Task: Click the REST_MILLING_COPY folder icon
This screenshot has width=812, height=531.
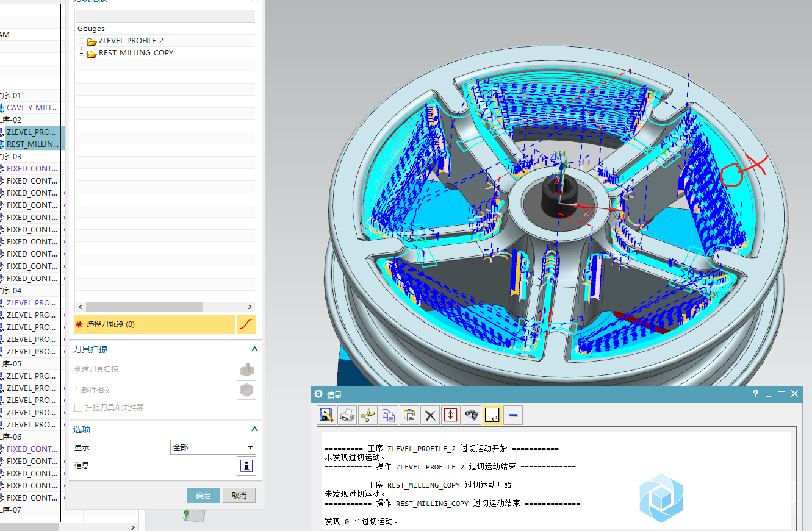Action: tap(92, 54)
